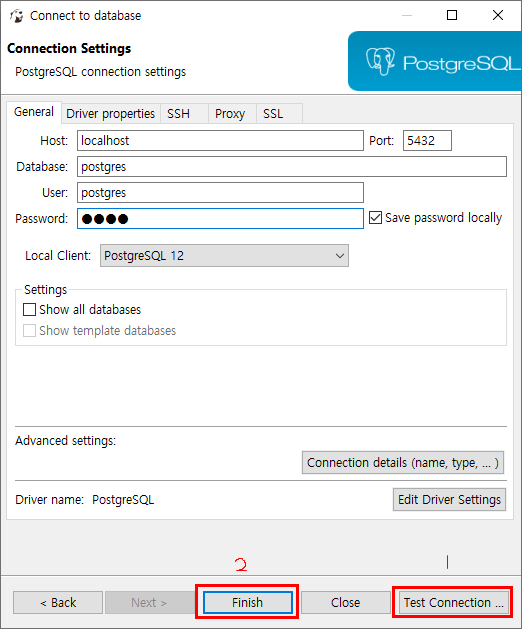Enable Show all databases
This screenshot has height=629, width=522.
pos(29,310)
